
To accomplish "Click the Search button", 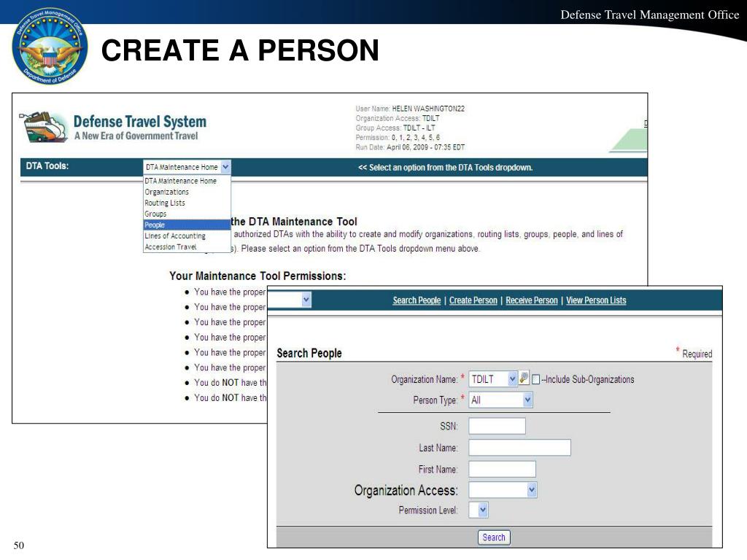I will [x=494, y=537].
